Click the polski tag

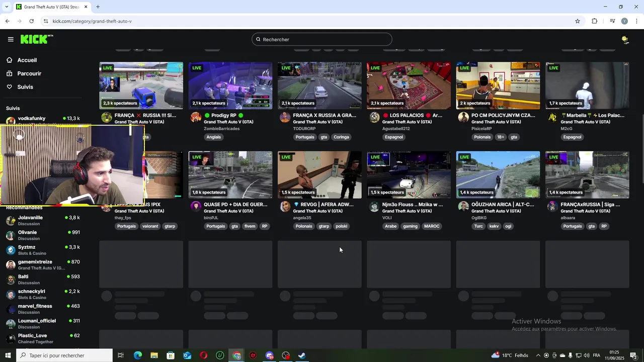[341, 226]
